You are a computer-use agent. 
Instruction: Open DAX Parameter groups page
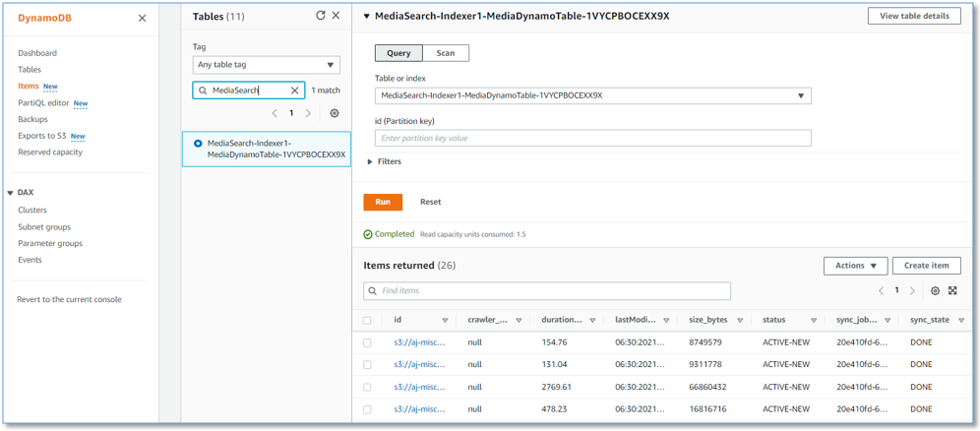(50, 243)
